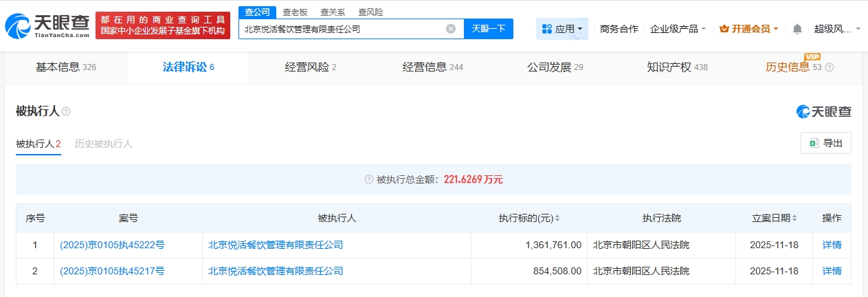The width and height of the screenshot is (868, 297).
Task: Expand the 开通会员 dropdown
Action: coord(749,29)
